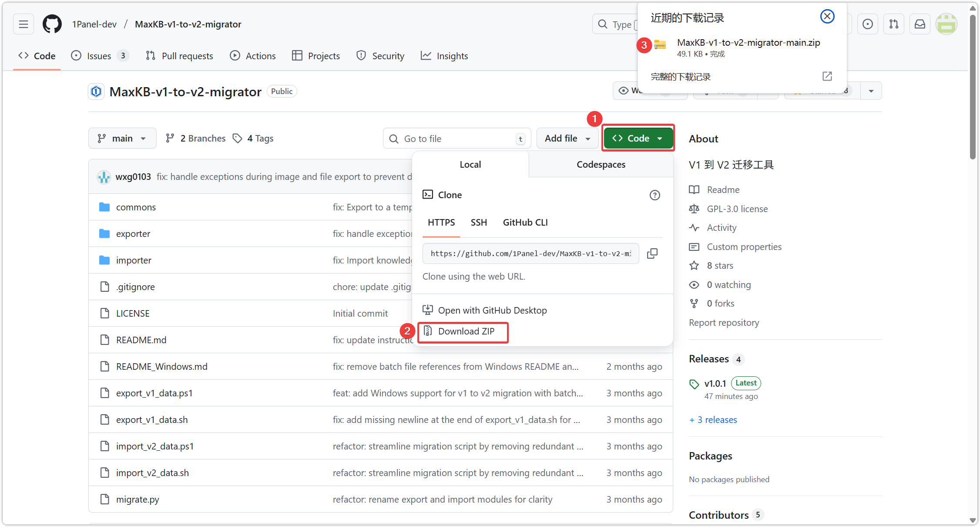Image resolution: width=980 pixels, height=527 pixels.
Task: Click the GitHub logo home icon
Action: tap(52, 24)
